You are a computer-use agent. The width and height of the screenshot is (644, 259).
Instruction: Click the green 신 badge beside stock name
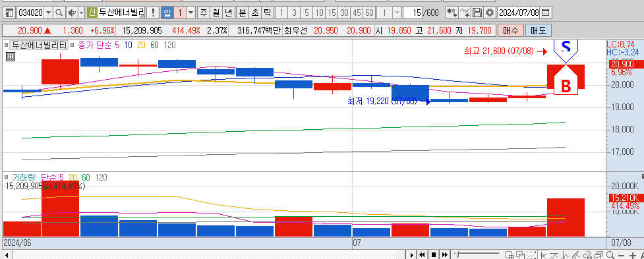[x=92, y=13]
